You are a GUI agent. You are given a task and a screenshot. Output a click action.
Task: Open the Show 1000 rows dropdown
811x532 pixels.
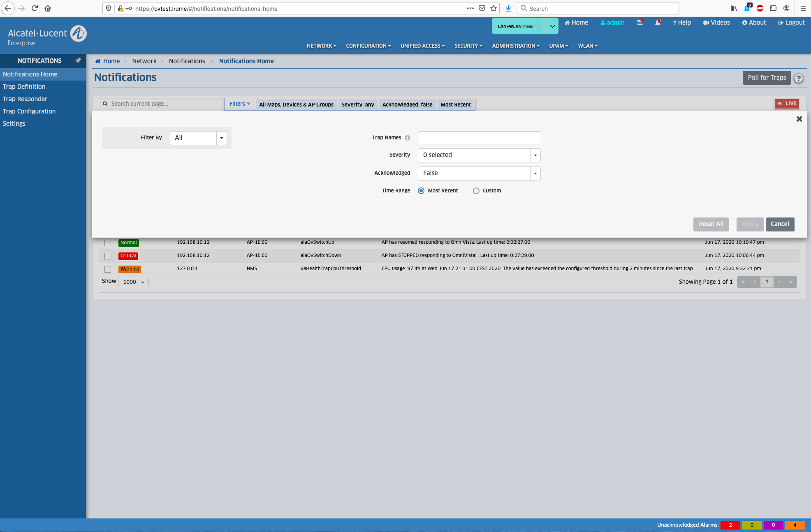click(x=133, y=282)
